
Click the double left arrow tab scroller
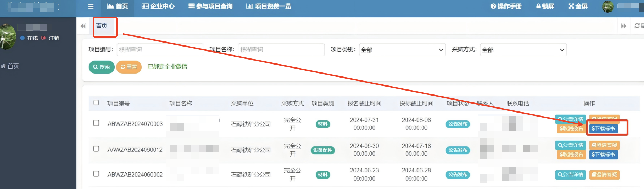click(x=83, y=26)
